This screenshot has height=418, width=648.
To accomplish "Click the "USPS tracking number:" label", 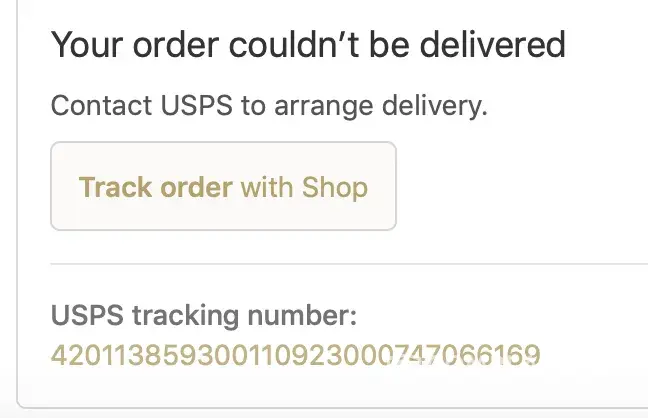I will click(x=203, y=318).
